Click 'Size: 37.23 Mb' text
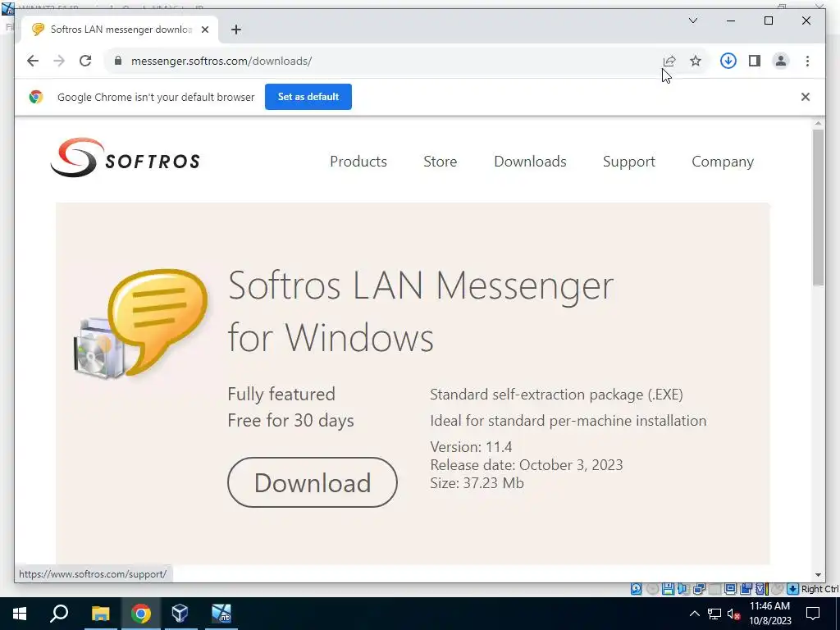The image size is (840, 630). [x=477, y=482]
